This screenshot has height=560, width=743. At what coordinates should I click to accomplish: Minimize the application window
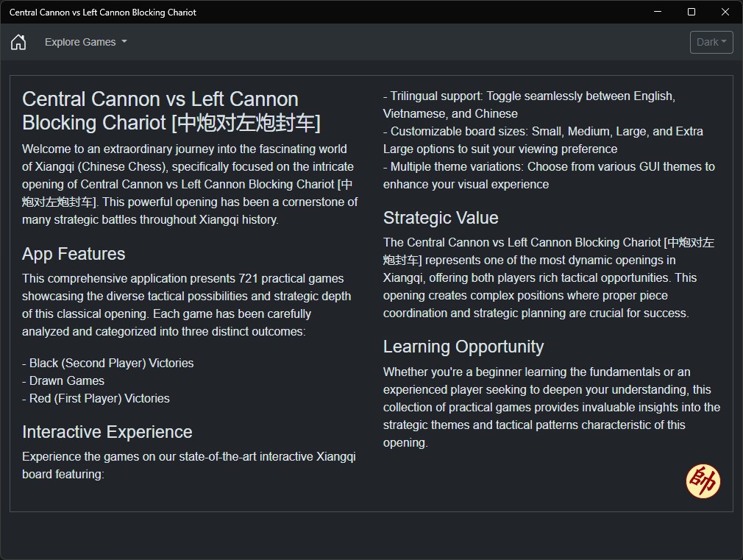(x=657, y=12)
